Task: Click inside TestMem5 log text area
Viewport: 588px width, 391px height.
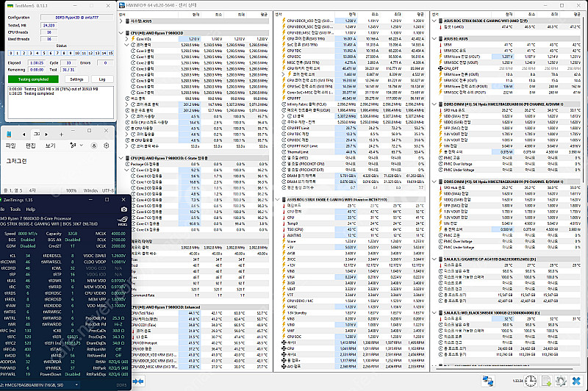Action: pyautogui.click(x=61, y=102)
